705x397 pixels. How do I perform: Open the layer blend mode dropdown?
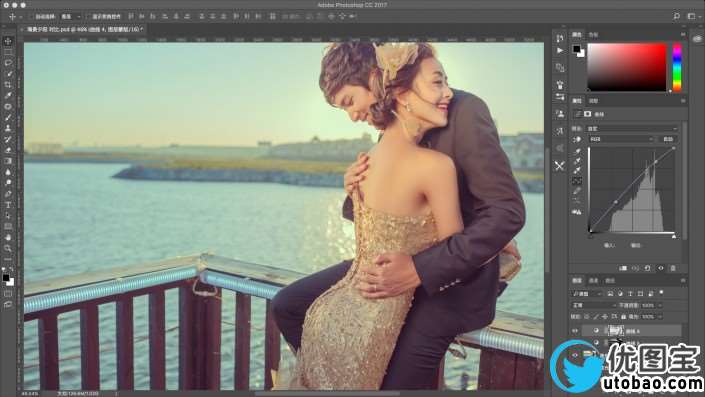click(593, 305)
